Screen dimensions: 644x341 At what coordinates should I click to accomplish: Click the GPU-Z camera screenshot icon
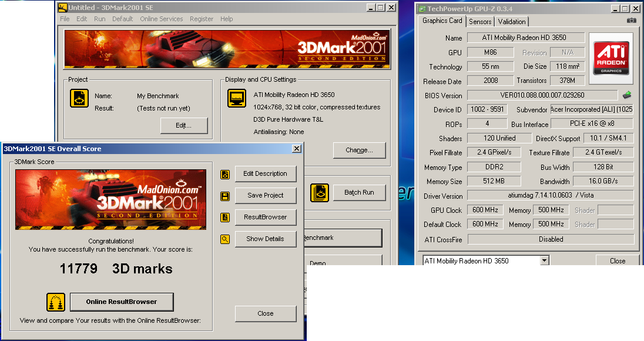pos(632,21)
